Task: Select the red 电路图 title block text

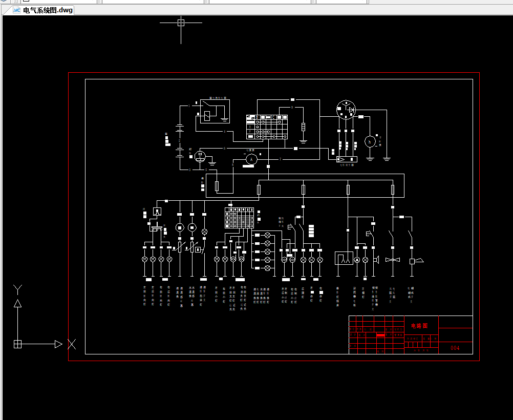Action: (419, 326)
